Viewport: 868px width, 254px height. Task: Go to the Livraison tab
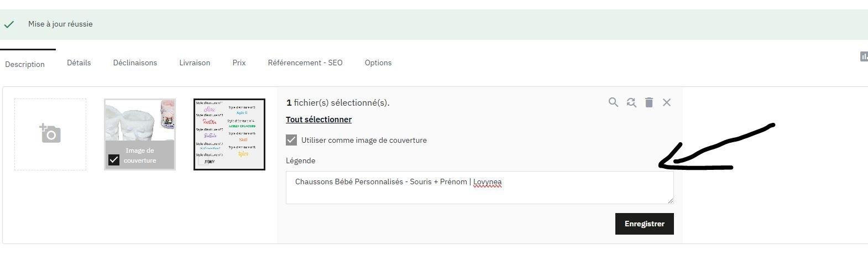pos(195,63)
